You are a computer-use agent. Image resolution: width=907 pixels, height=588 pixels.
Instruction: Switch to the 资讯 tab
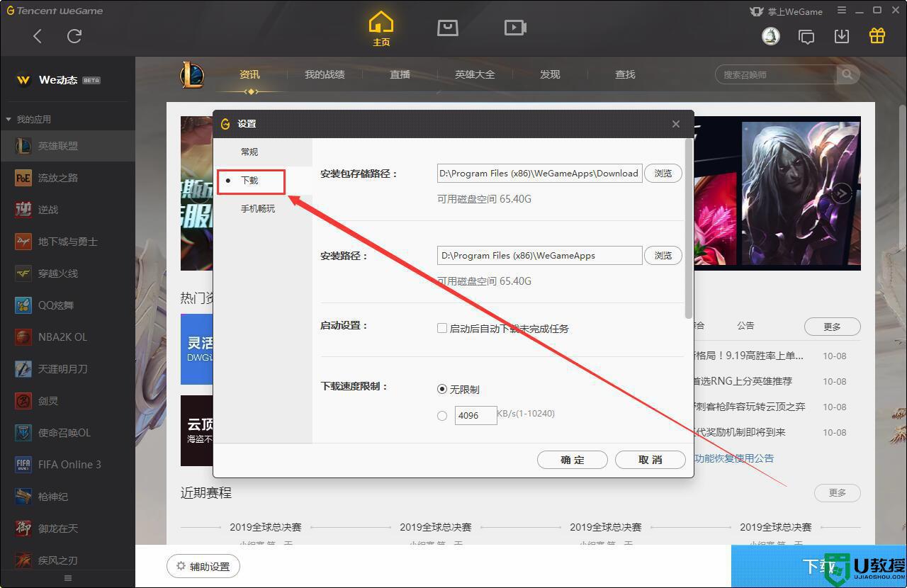click(249, 74)
